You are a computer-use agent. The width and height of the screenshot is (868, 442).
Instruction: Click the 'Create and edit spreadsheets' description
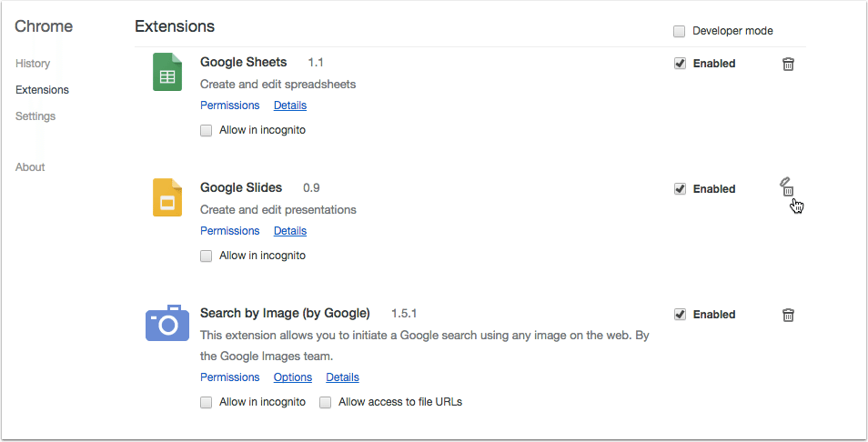(x=278, y=84)
